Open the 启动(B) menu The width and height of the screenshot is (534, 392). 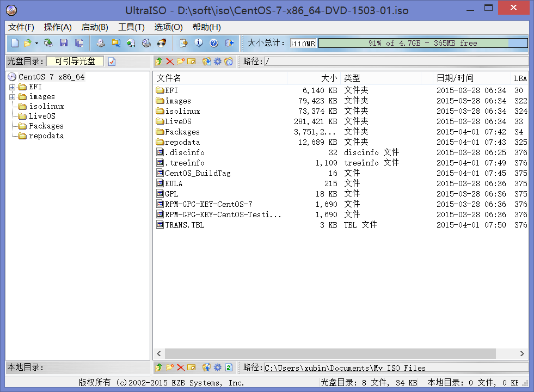[95, 27]
